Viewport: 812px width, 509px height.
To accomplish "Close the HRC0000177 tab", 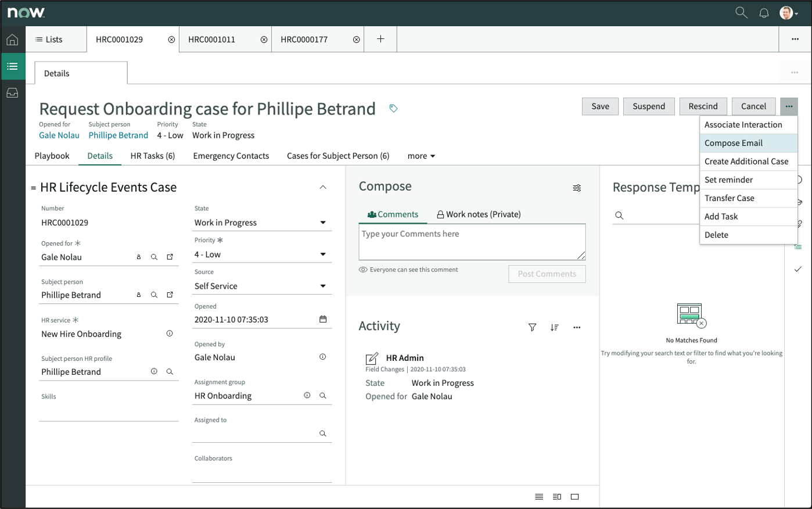I will [x=356, y=40].
